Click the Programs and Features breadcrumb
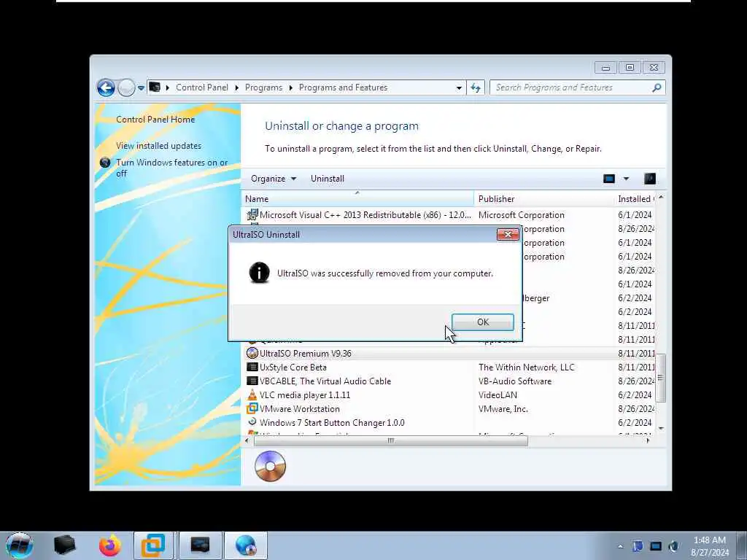This screenshot has width=747, height=560. (343, 87)
